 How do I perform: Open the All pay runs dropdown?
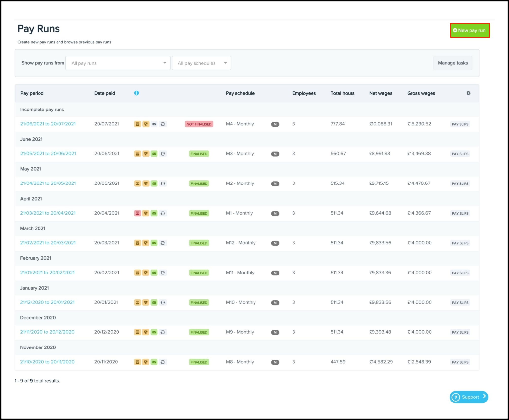pyautogui.click(x=118, y=63)
